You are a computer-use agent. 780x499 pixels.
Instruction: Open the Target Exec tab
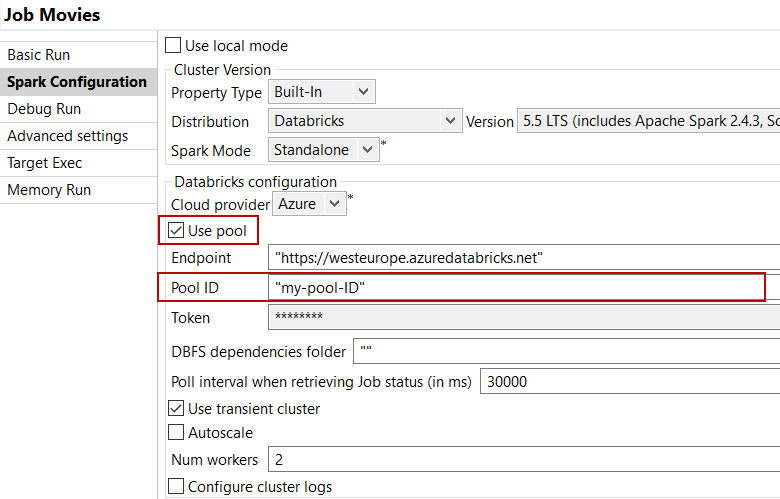[45, 163]
